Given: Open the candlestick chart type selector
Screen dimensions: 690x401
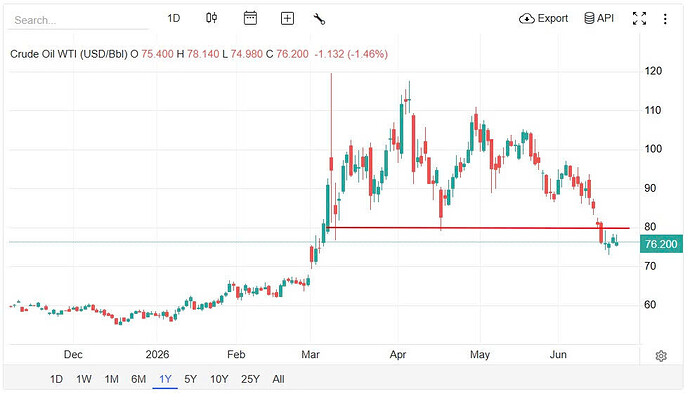Looking at the screenshot, I should tap(211, 18).
